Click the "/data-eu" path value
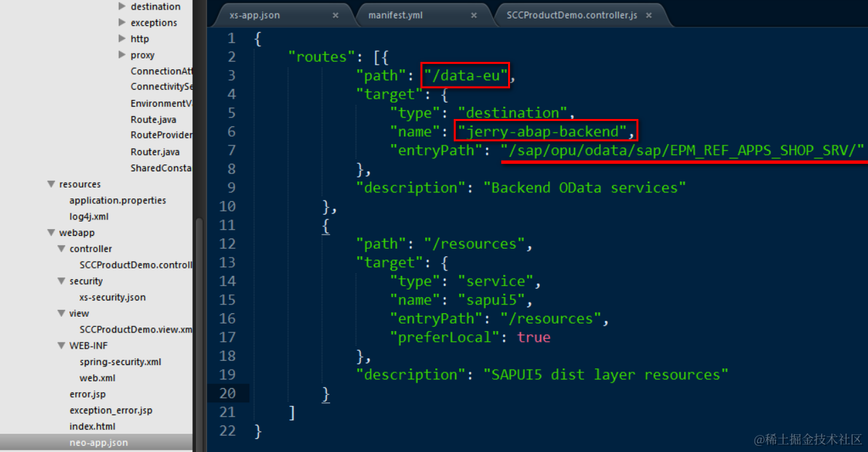Viewport: 868px width, 452px height. [465, 75]
